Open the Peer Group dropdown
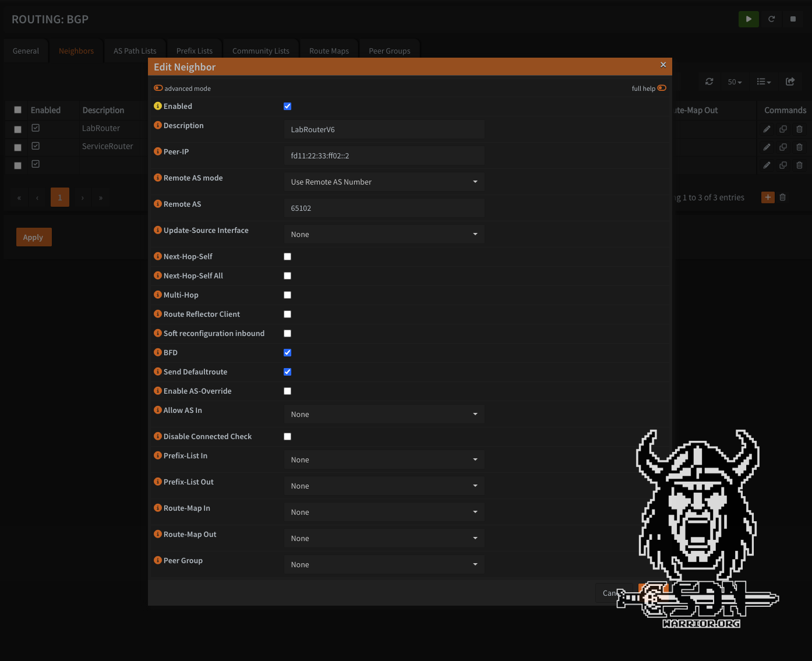This screenshot has height=661, width=812. tap(384, 564)
